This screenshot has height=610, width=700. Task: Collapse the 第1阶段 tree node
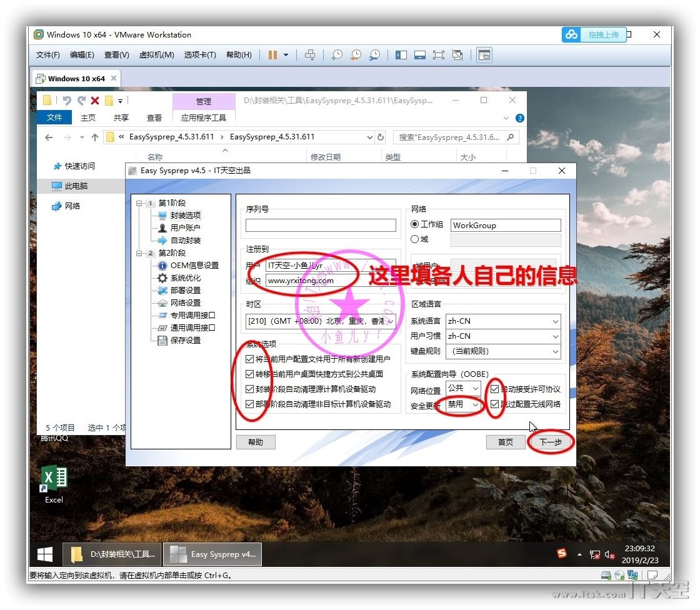click(139, 203)
